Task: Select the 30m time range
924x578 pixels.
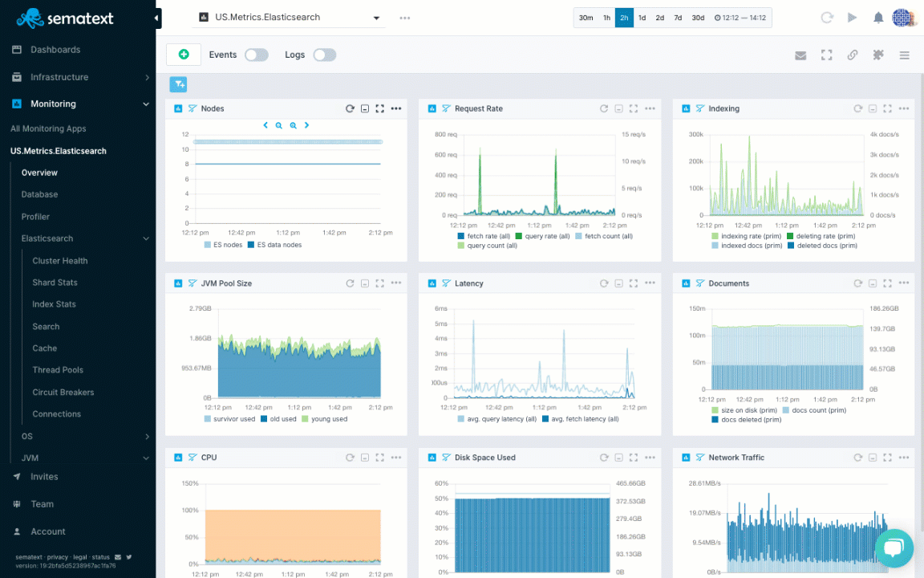Action: coord(586,18)
